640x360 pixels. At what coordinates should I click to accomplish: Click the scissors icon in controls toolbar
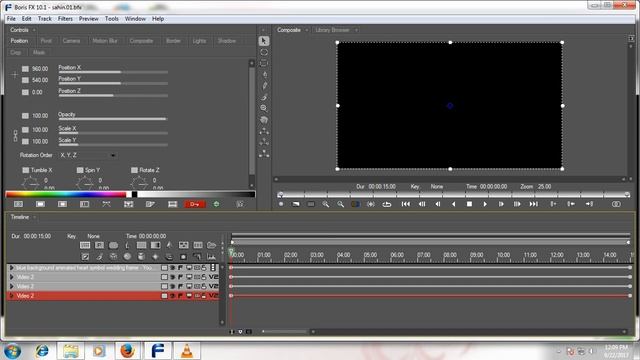pyautogui.click(x=106, y=204)
